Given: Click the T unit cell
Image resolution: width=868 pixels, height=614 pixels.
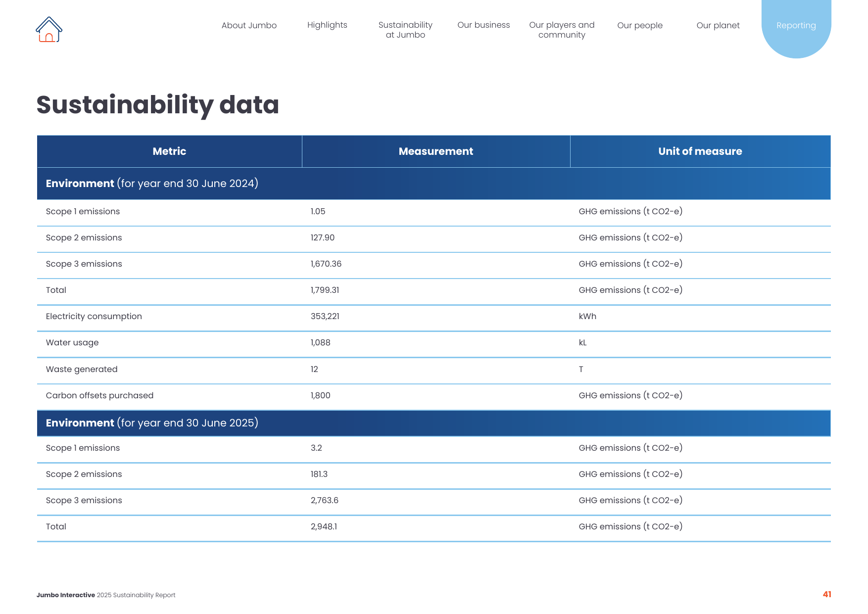Looking at the screenshot, I should 581,369.
